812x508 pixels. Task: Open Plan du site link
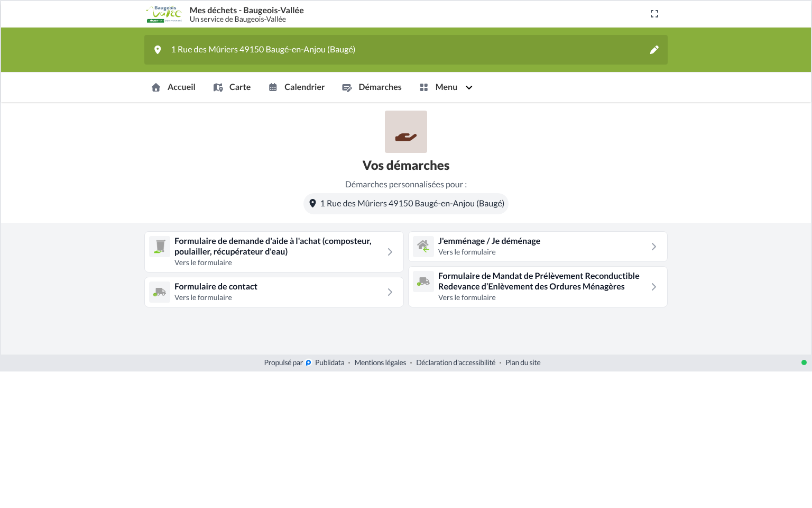pos(523,363)
